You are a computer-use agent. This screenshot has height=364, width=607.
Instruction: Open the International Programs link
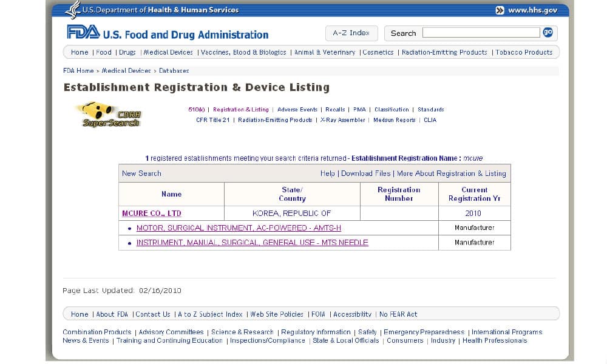[507, 332]
